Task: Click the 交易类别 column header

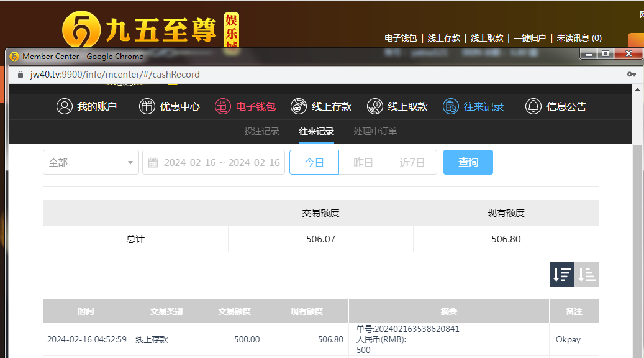Action: pos(166,311)
